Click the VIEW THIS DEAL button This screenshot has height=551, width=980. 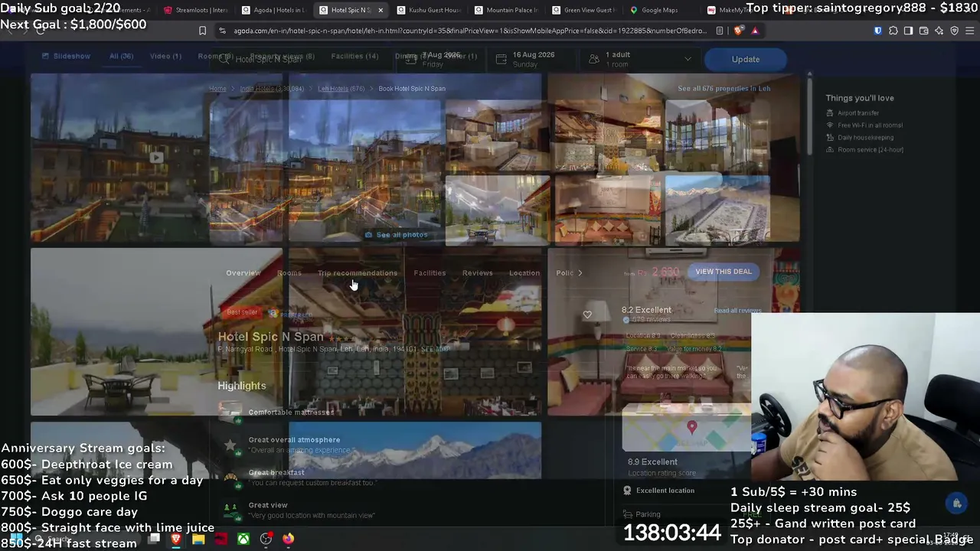point(724,272)
